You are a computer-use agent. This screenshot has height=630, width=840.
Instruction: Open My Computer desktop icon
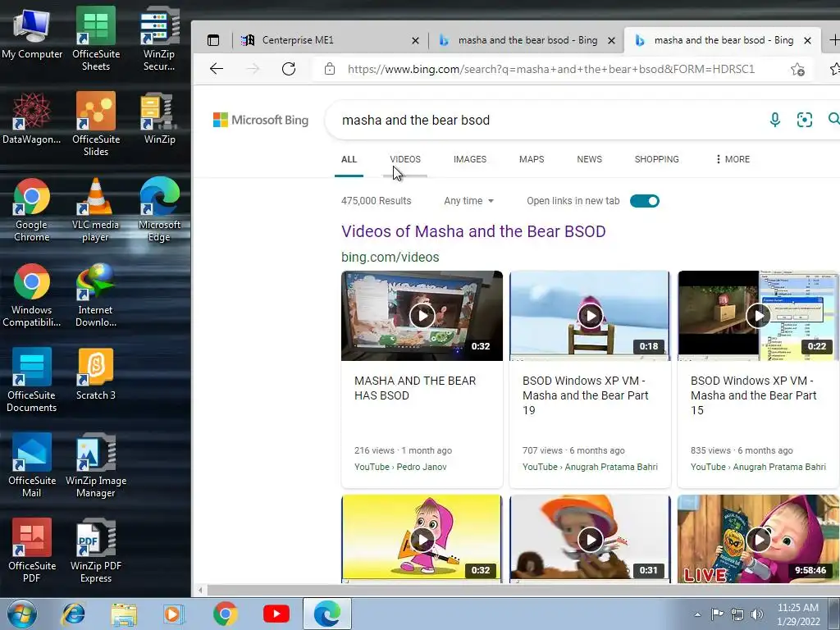point(32,33)
